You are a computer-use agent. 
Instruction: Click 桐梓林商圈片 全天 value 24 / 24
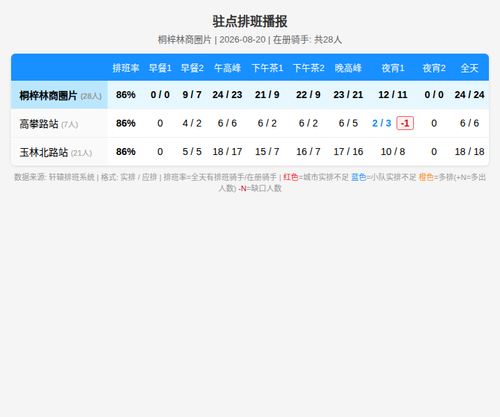point(469,95)
